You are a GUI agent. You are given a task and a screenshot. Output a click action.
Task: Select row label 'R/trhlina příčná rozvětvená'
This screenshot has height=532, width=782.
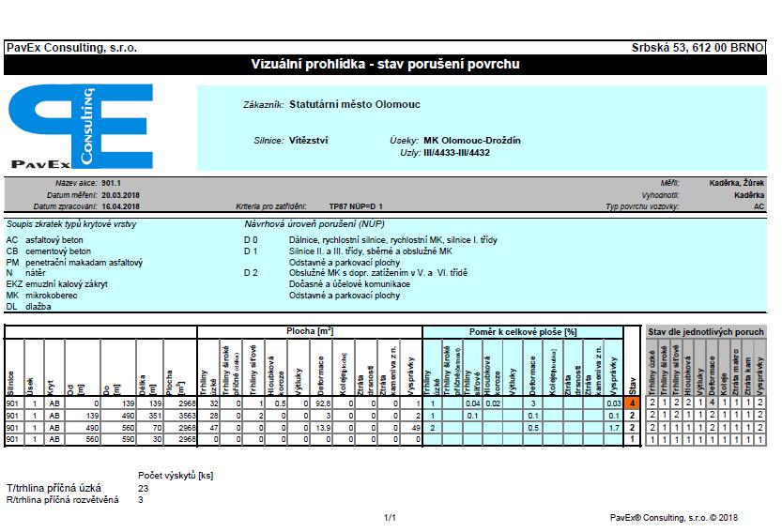[x=62, y=499]
